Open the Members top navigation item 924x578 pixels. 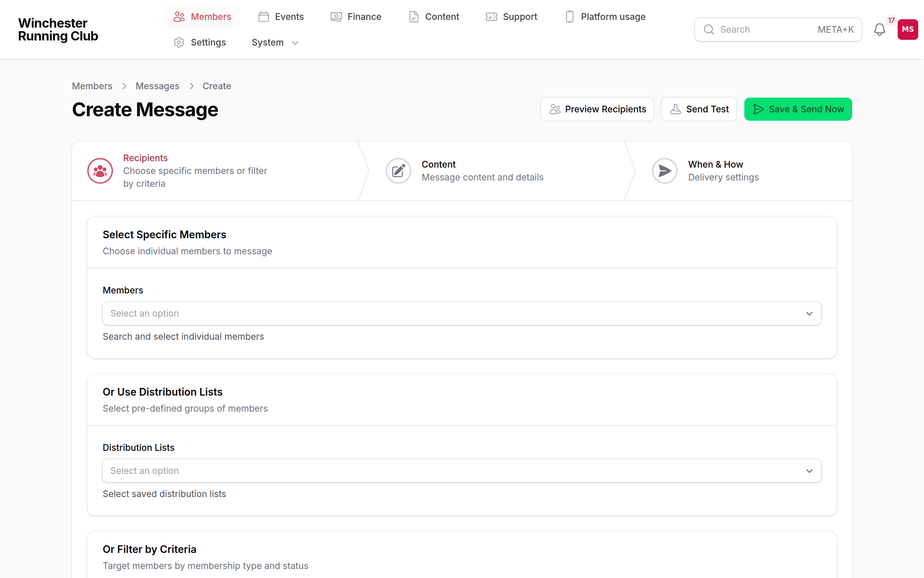click(x=202, y=17)
